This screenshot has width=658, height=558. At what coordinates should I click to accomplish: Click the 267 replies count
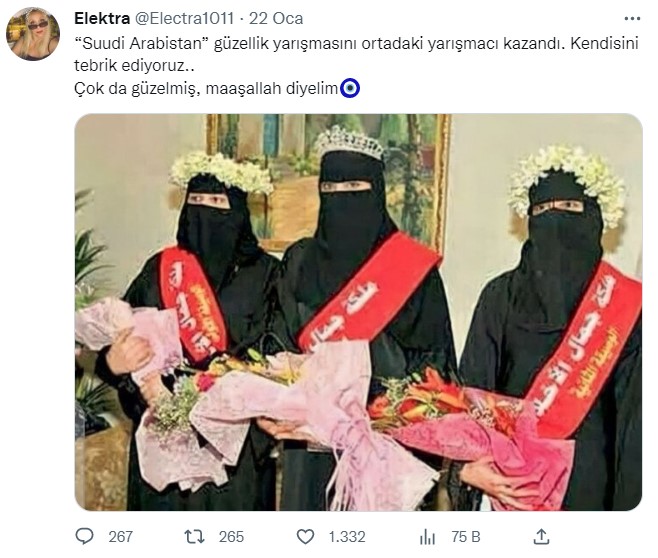[120, 537]
